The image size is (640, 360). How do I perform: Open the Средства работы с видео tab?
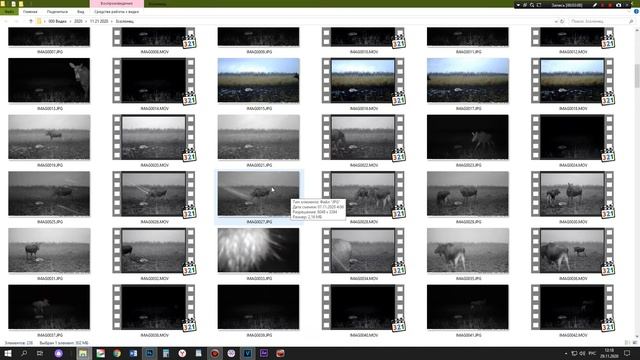[117, 12]
